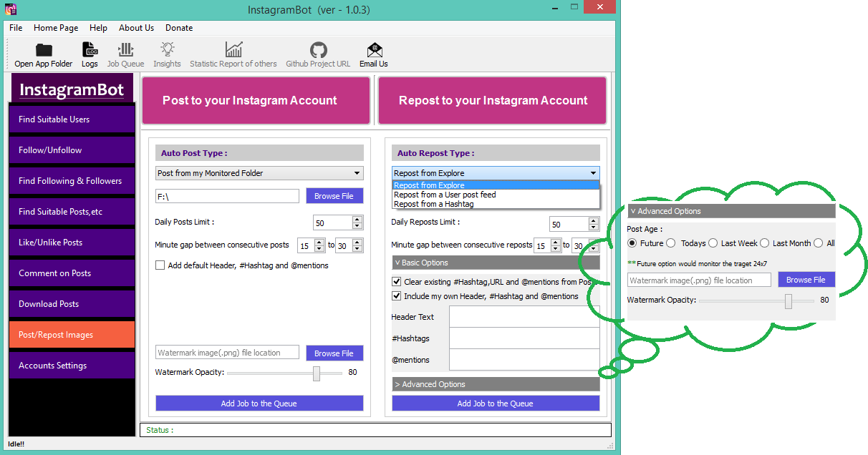Switch to Accounts Settings sidebar tab
This screenshot has width=868, height=455.
tap(72, 366)
